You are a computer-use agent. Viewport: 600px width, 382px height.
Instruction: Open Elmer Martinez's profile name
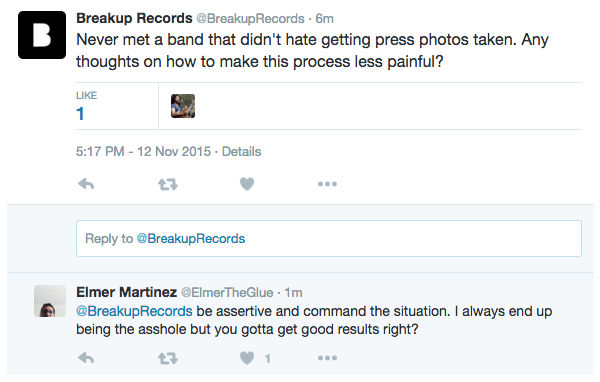(x=126, y=292)
